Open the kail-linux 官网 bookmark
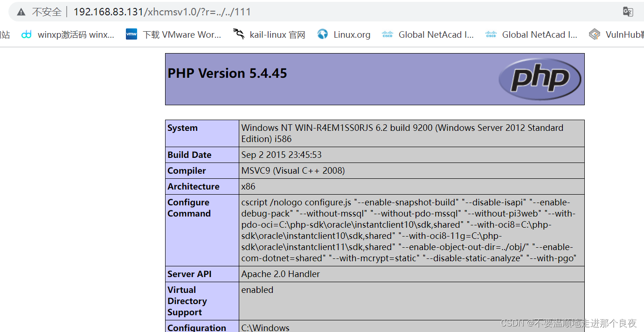This screenshot has width=644, height=332. 277,34
